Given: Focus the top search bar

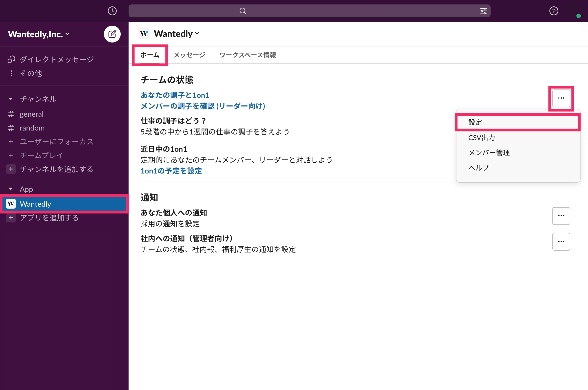Looking at the screenshot, I should point(309,11).
